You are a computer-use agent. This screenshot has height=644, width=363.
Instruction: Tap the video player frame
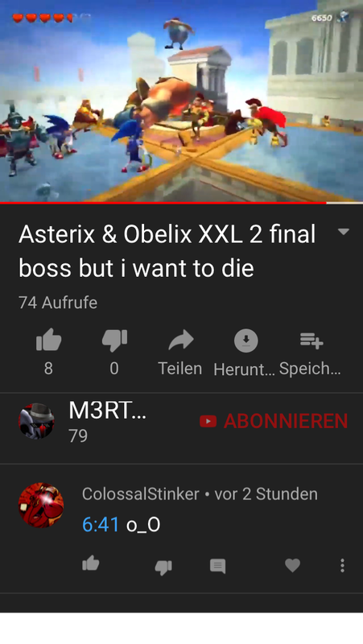182,101
